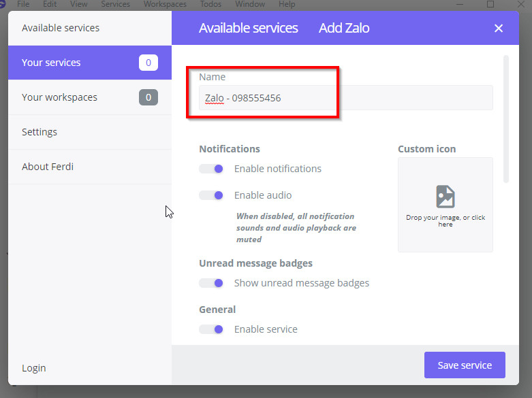Image resolution: width=532 pixels, height=398 pixels.
Task: Click 'Drop your image, or click here' text
Action: click(445, 220)
